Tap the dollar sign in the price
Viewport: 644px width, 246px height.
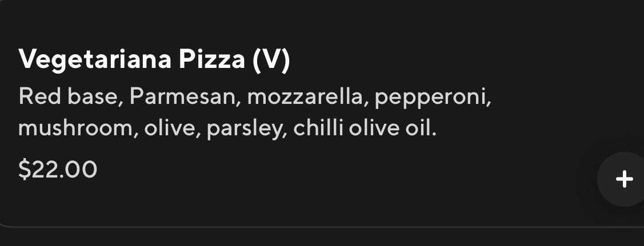[24, 170]
